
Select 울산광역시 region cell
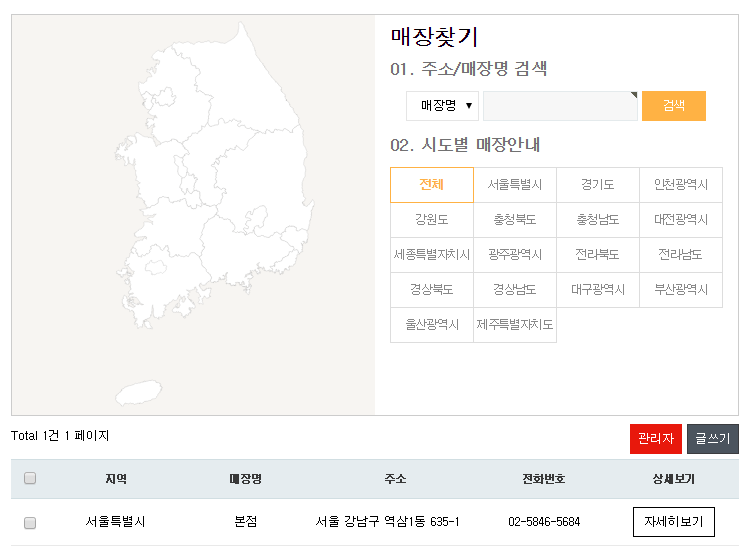coord(432,325)
